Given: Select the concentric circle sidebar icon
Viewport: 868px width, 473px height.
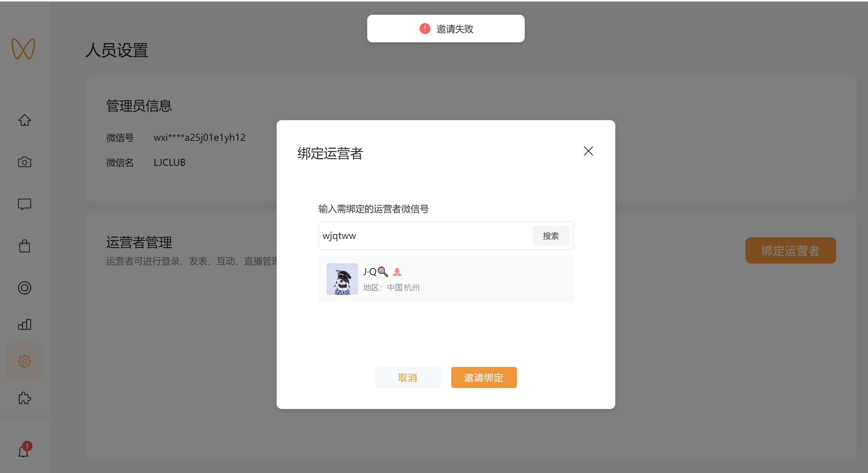Looking at the screenshot, I should pos(24,288).
